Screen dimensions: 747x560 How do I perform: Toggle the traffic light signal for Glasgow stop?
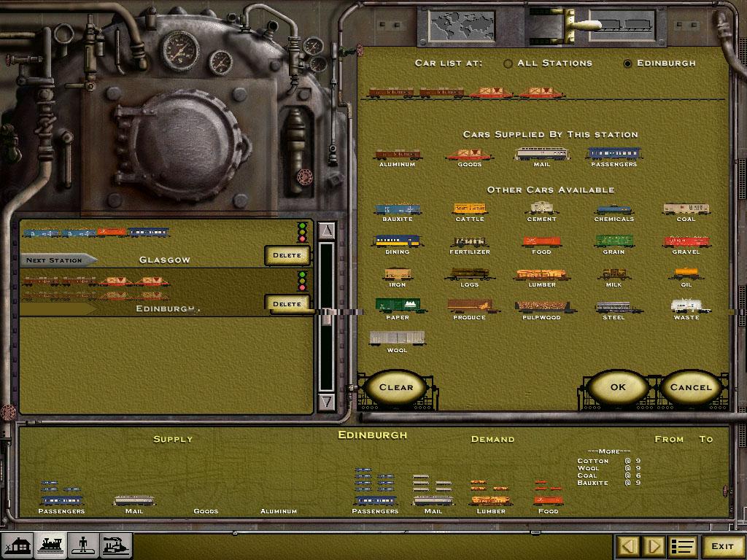[x=302, y=232]
